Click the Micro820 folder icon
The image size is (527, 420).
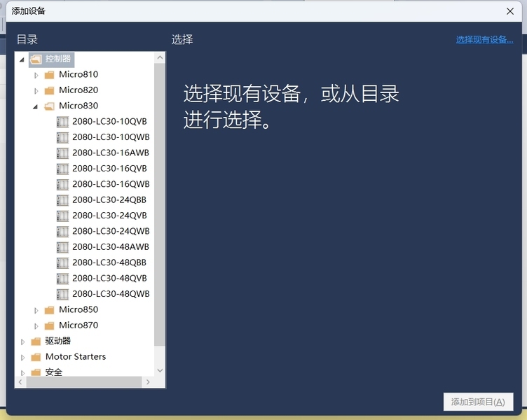pyautogui.click(x=49, y=90)
